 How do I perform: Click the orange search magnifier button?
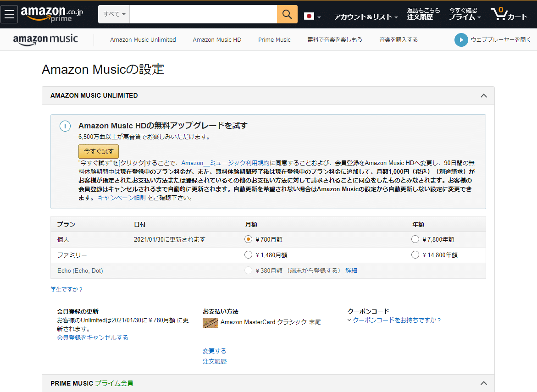pyautogui.click(x=287, y=14)
